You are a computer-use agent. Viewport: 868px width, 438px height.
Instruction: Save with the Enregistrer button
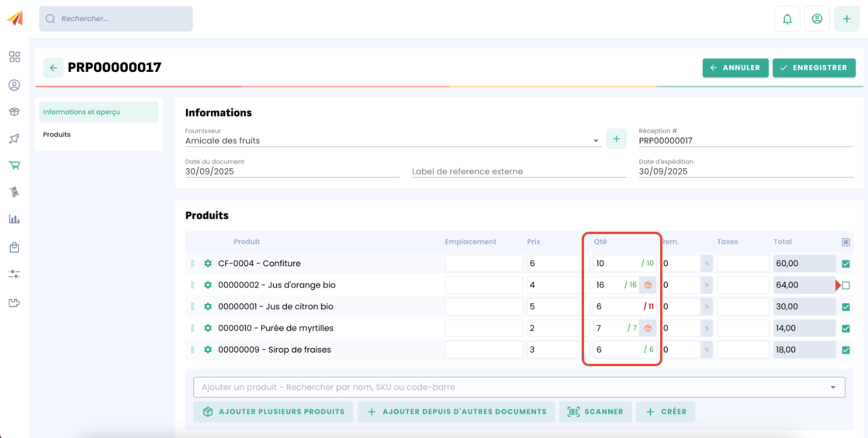point(814,68)
